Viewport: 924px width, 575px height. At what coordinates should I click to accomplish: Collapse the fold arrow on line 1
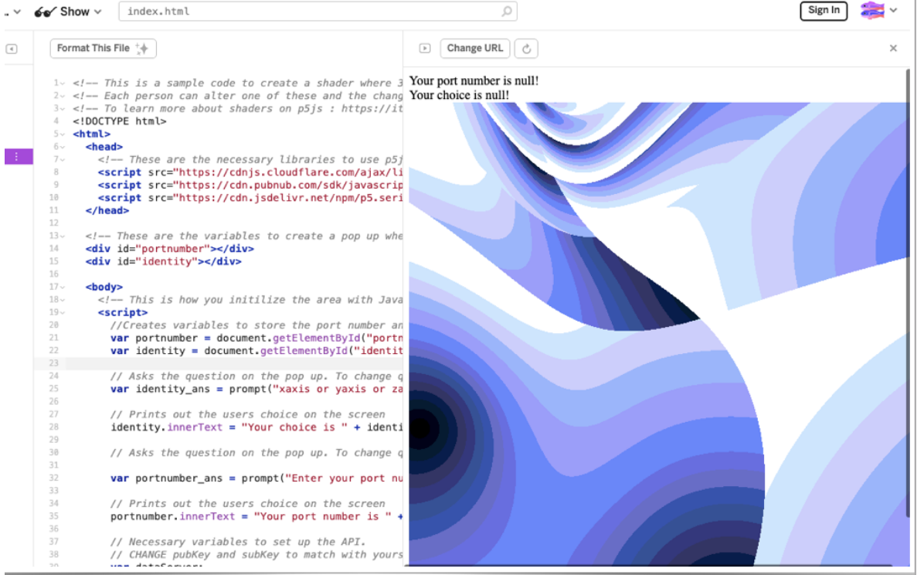[x=63, y=83]
